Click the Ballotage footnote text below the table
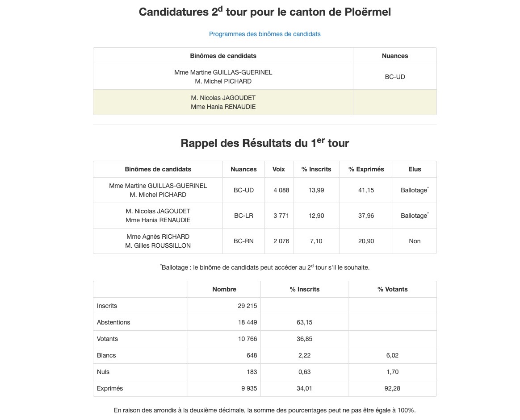The image size is (520, 420). pyautogui.click(x=264, y=267)
